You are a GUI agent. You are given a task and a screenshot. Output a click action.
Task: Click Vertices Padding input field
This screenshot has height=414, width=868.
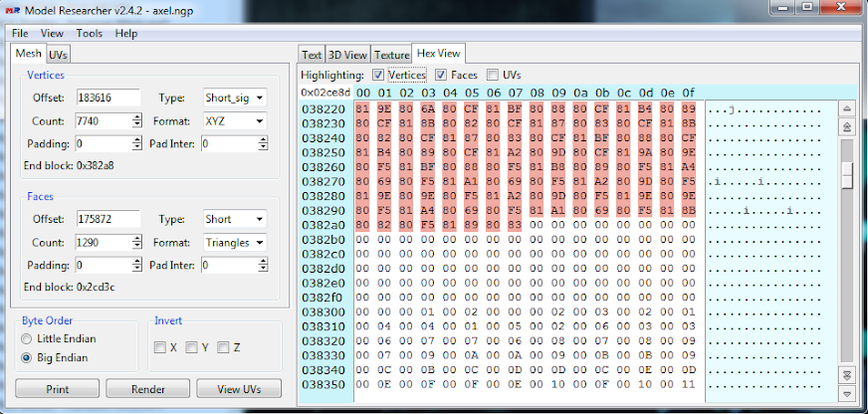point(104,144)
